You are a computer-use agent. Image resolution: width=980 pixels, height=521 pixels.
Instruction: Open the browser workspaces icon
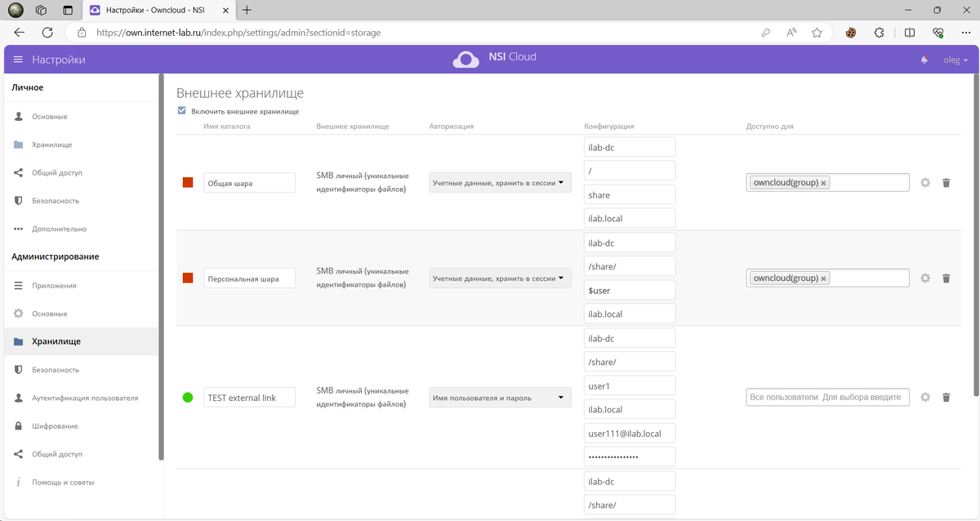coord(42,10)
